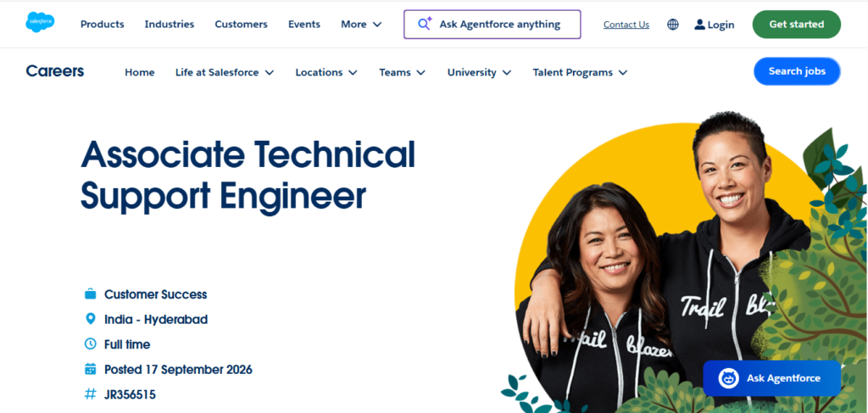Viewport: 868px width, 413px height.
Task: Click the Login link text
Action: [721, 25]
